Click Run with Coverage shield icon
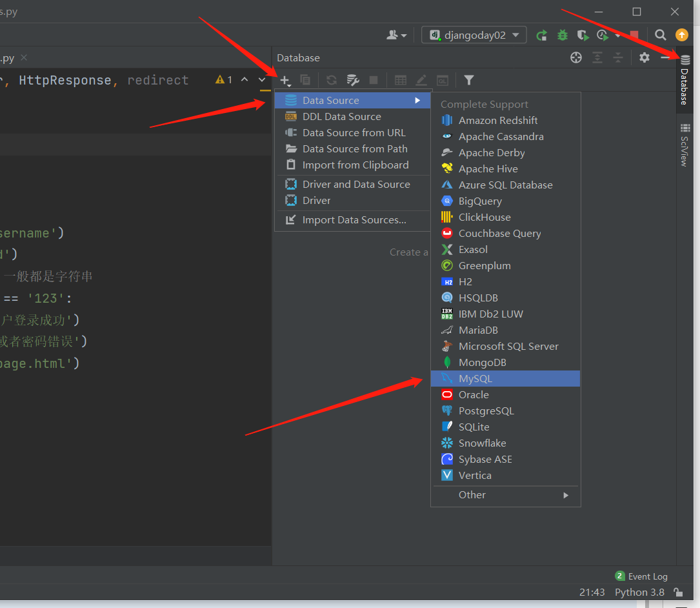Screen dimensions: 700x608 [583, 35]
